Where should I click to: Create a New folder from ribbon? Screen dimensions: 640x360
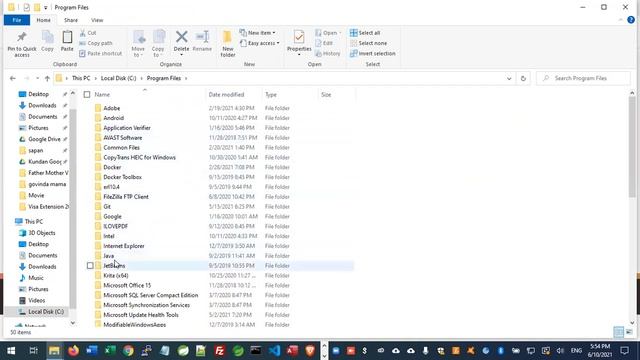pyautogui.click(x=227, y=44)
